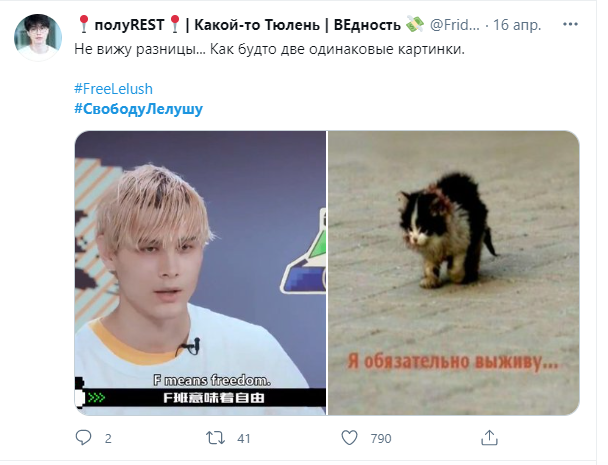This screenshot has width=608, height=465.
Task: Open the #СвободуЛелушу hashtag
Action: click(x=138, y=109)
